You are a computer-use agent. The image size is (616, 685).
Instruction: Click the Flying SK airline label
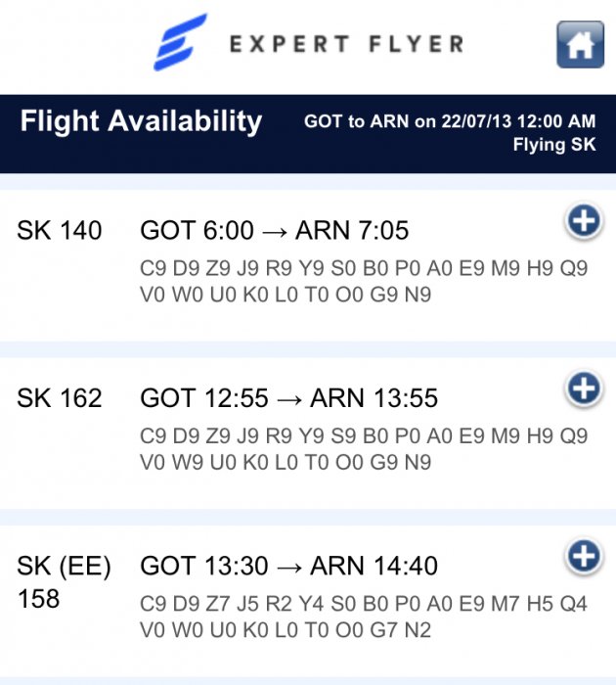553,146
